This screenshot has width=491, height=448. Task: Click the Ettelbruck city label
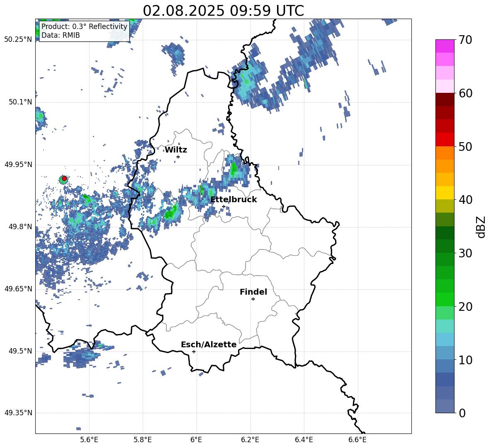233,200
